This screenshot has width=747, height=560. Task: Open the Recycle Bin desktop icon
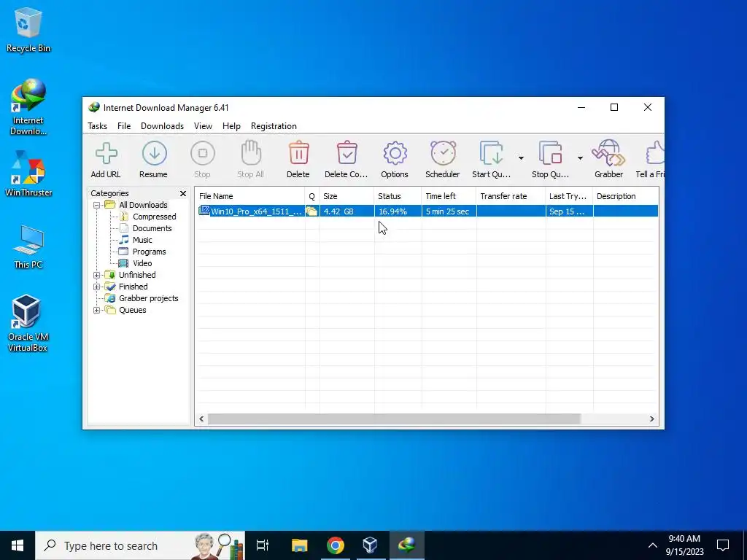tap(28, 30)
